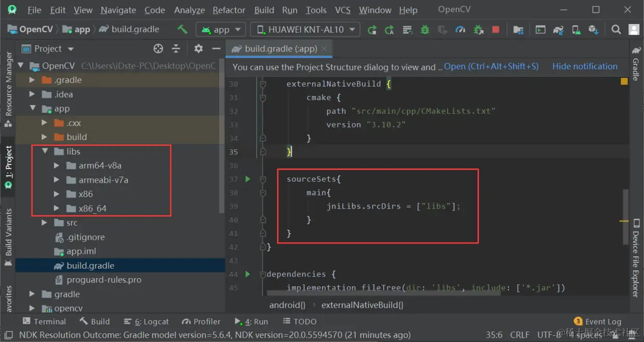Expand the src folder
The width and height of the screenshot is (644, 342).
(x=45, y=223)
